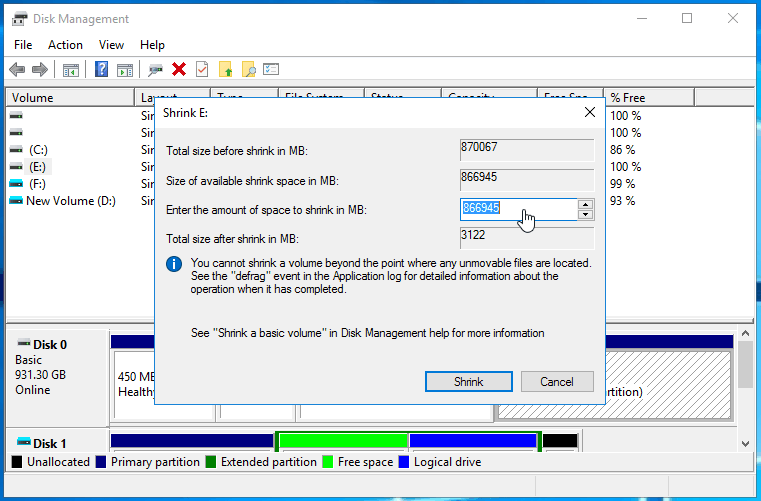This screenshot has height=501, width=761.
Task: Click the Shrink button
Action: (x=468, y=382)
